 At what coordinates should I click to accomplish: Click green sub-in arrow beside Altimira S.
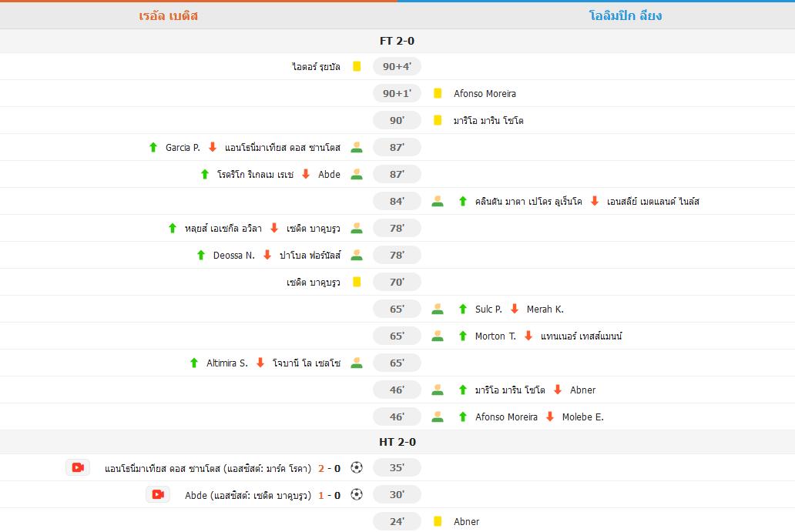pyautogui.click(x=194, y=363)
